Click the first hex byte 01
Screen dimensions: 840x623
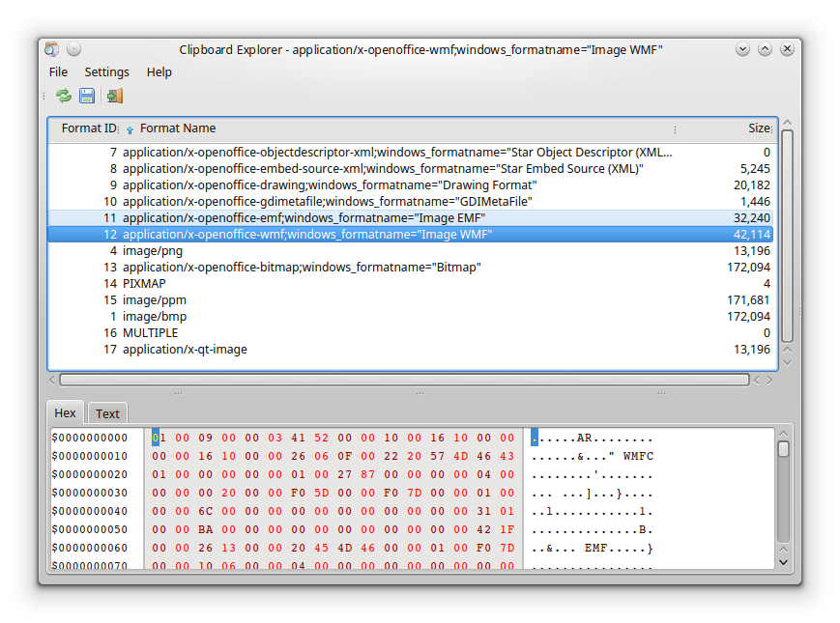coord(157,438)
